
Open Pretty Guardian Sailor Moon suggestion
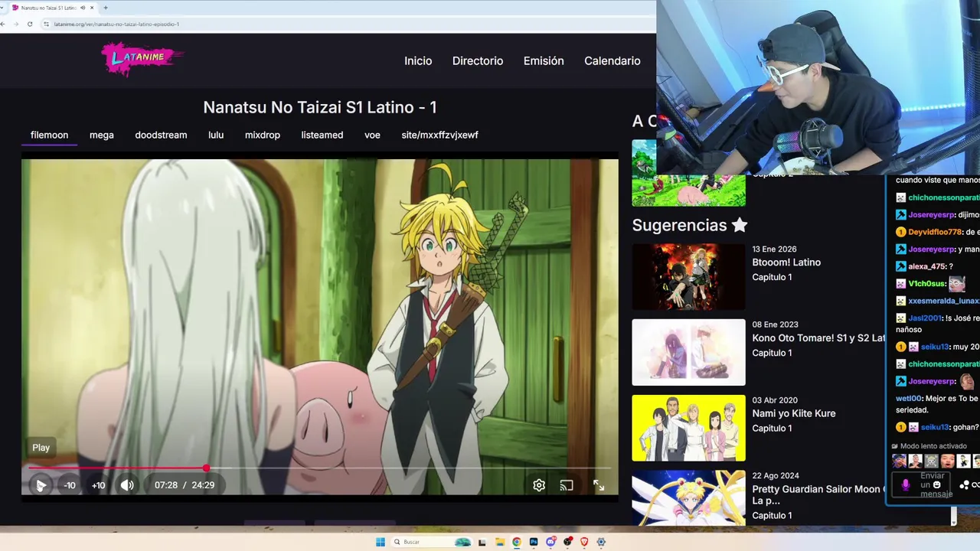[x=818, y=494]
